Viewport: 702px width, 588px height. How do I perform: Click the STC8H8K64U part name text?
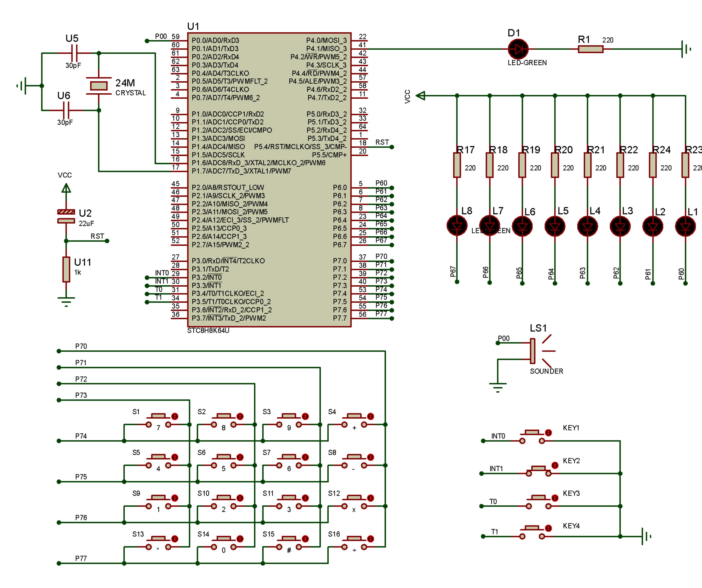[208, 331]
